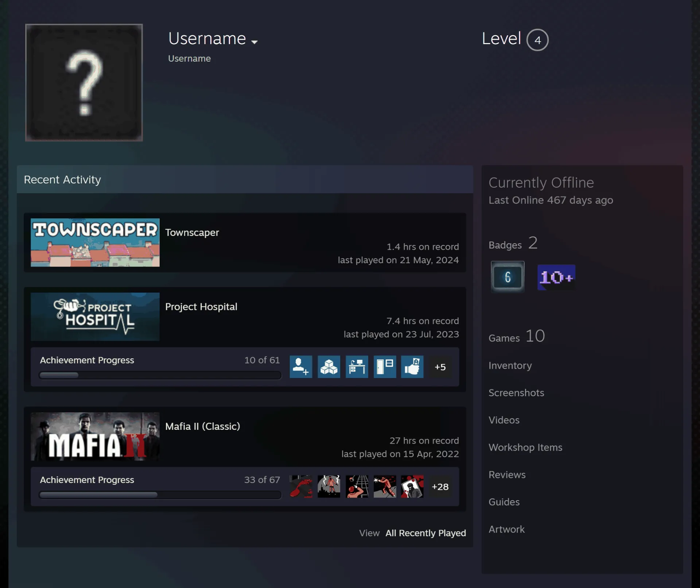Click the Level 4 circle badge

537,40
